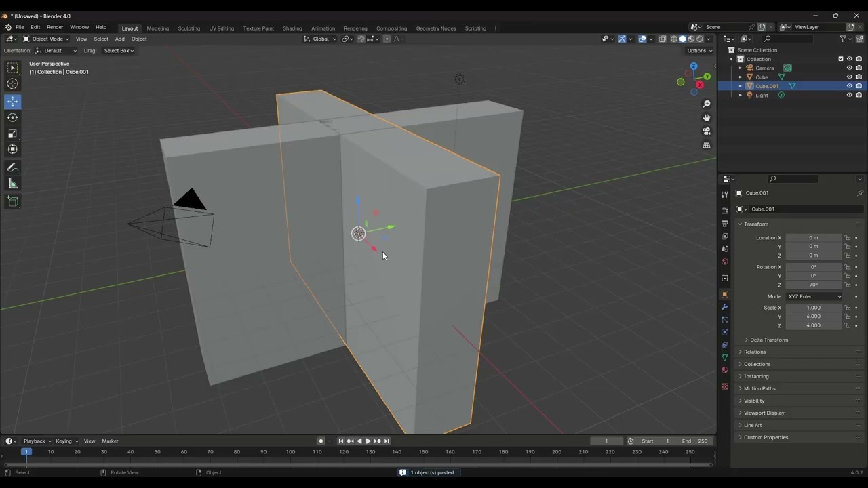868x488 pixels.
Task: Hide Cube.001 via its eye icon
Action: click(849, 86)
